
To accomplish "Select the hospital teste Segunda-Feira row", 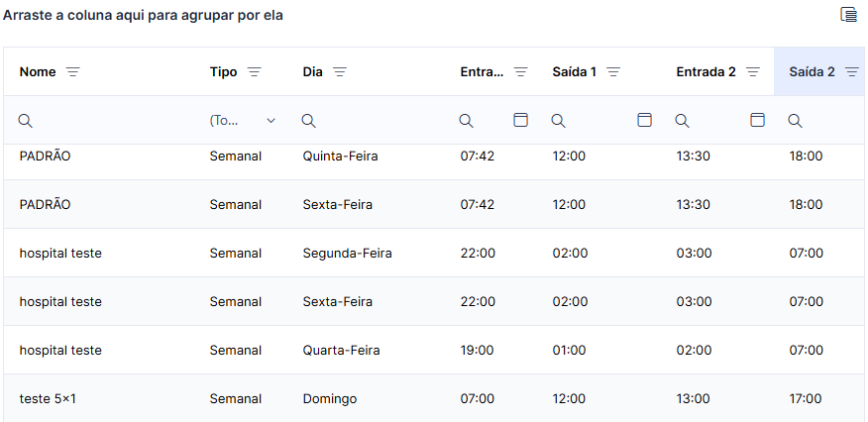I will [434, 253].
